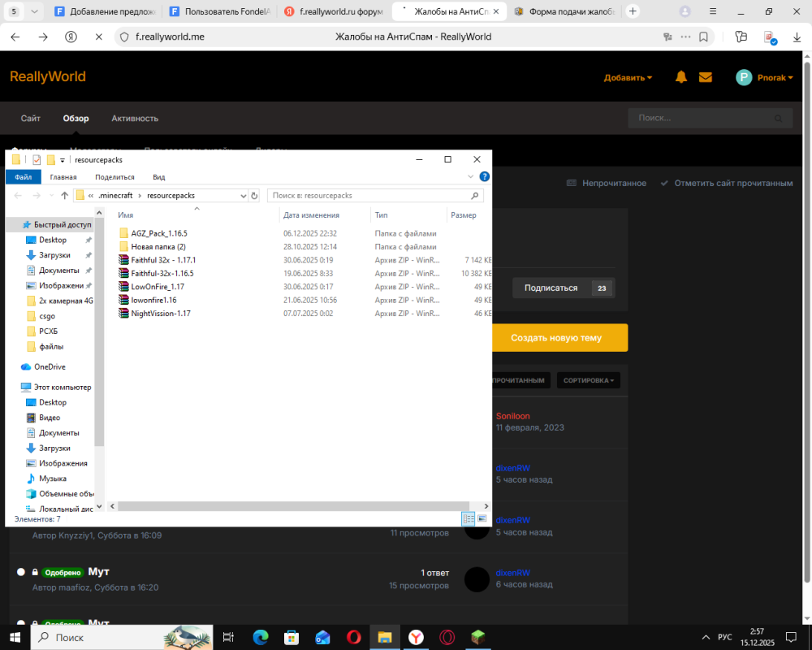The width and height of the screenshot is (812, 650).
Task: Open the Поделиться ribbon tab
Action: [x=115, y=177]
